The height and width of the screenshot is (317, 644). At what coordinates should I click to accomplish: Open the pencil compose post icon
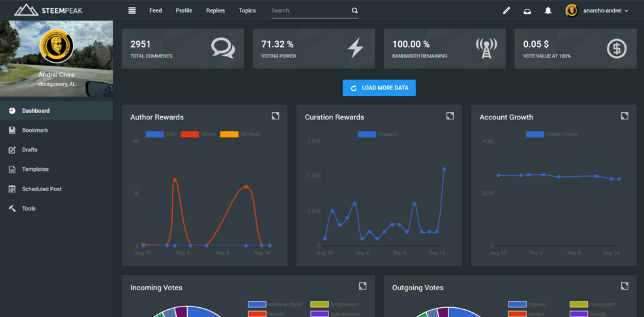click(x=506, y=11)
